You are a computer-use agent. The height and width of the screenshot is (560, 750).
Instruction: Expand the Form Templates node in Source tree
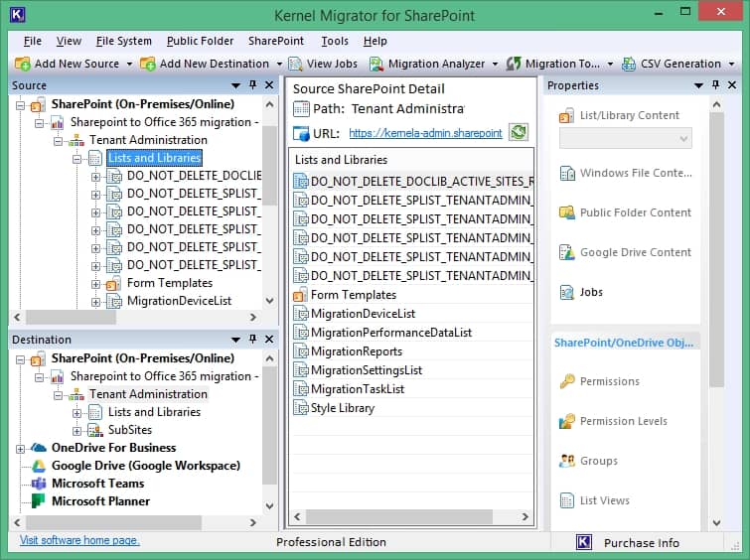pyautogui.click(x=96, y=284)
